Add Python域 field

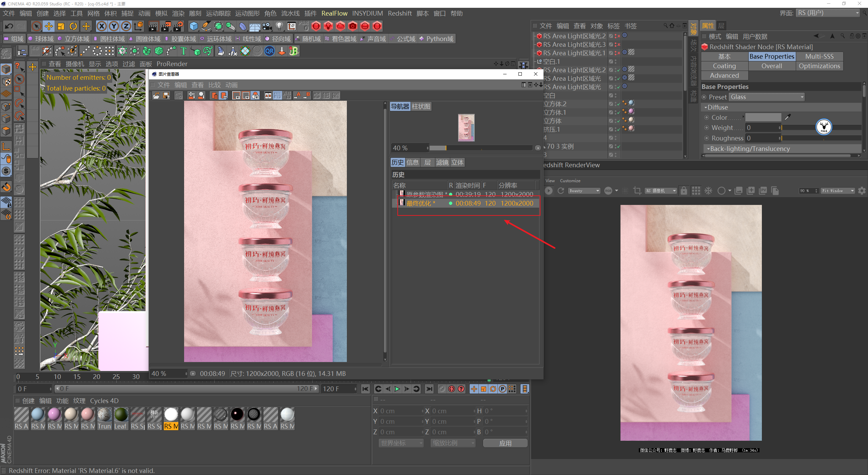coord(436,39)
